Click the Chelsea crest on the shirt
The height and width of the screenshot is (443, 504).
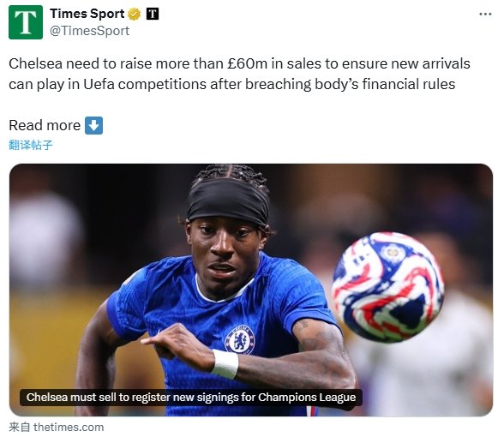click(239, 339)
